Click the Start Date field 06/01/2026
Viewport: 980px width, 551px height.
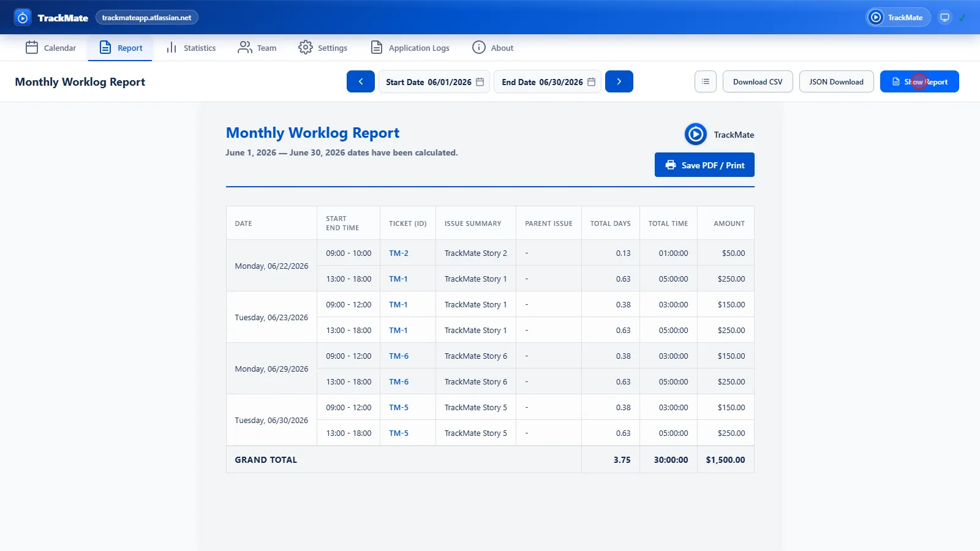[434, 81]
